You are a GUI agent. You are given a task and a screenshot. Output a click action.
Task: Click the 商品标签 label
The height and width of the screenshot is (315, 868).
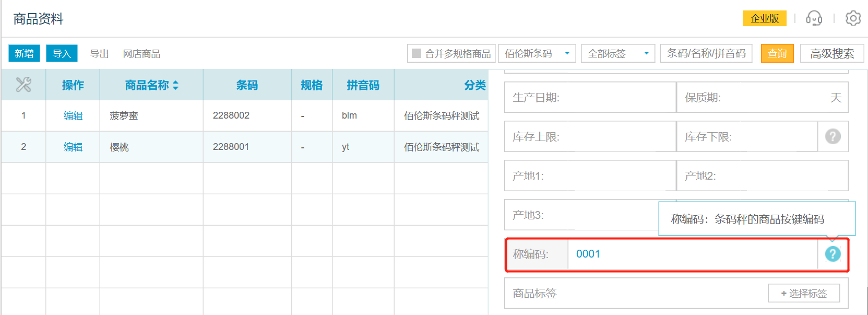[534, 293]
